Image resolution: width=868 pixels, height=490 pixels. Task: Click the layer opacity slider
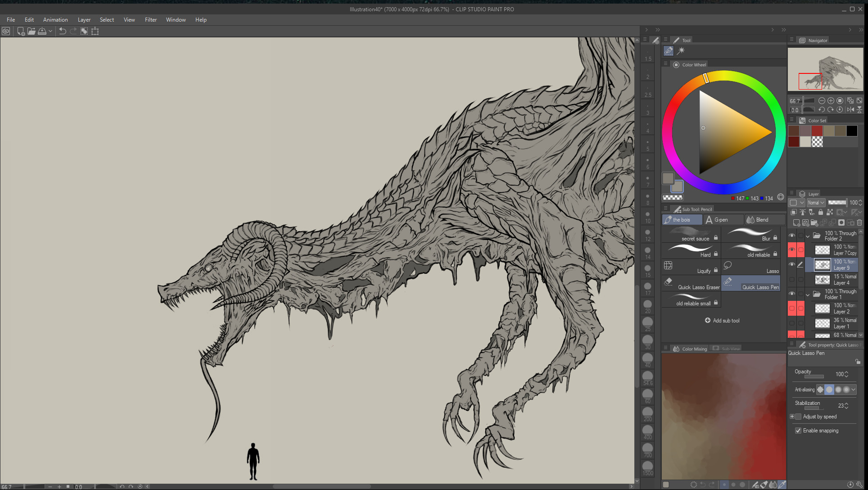837,203
